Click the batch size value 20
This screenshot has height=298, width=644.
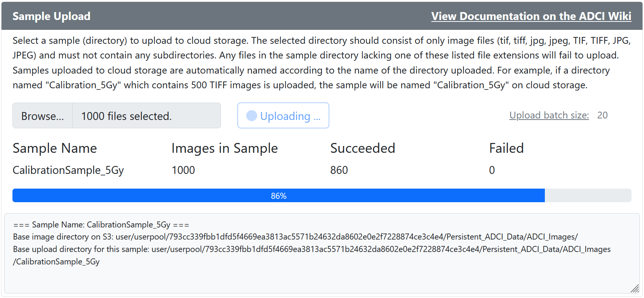pos(603,115)
